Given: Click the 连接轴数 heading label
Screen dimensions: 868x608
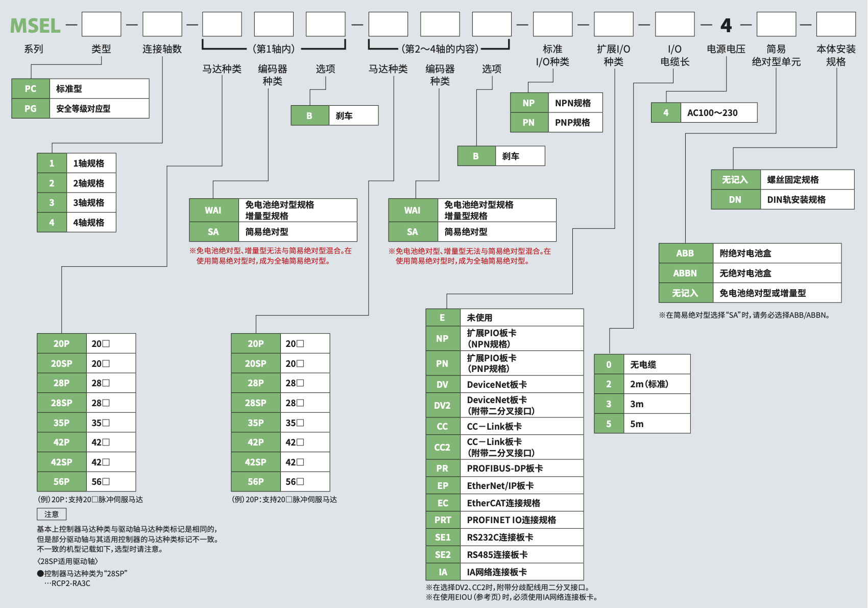Looking at the screenshot, I should [x=162, y=49].
